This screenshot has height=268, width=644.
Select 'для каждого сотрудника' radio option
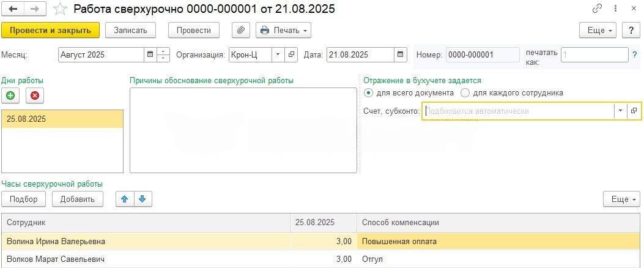(x=465, y=93)
